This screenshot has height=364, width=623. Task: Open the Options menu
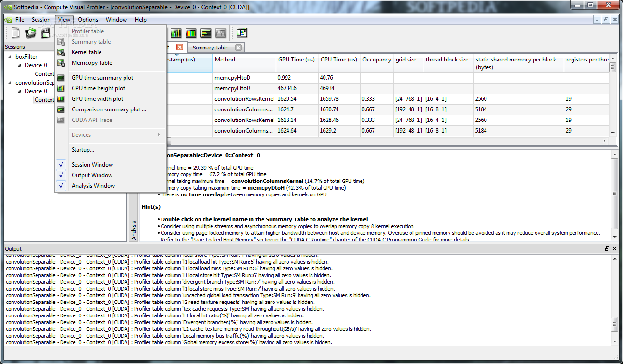[88, 20]
